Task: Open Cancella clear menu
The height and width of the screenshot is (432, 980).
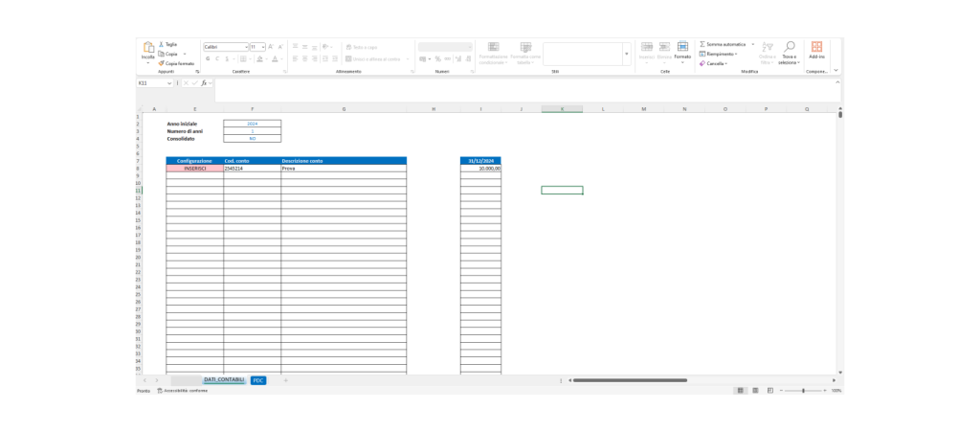Action: tap(713, 63)
